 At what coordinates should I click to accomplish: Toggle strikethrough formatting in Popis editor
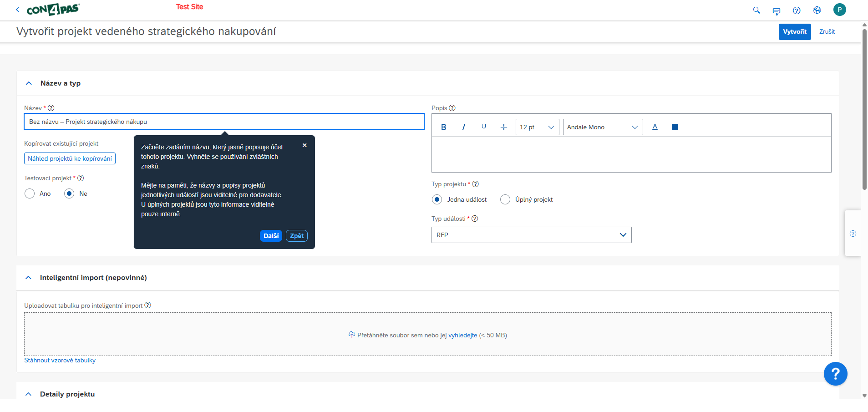click(504, 127)
